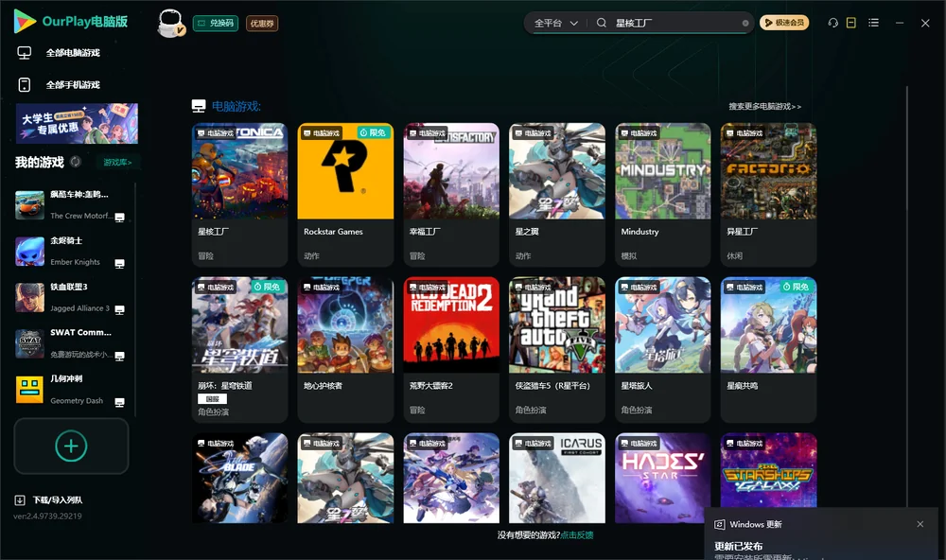This screenshot has width=946, height=560.
Task: Open the 星之翼 game card
Action: point(557,194)
